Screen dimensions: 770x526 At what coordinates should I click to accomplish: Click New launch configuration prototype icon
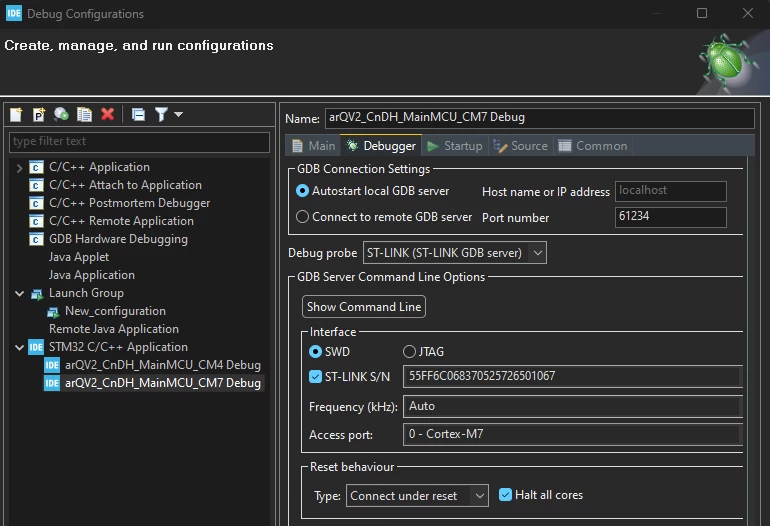coord(39,114)
